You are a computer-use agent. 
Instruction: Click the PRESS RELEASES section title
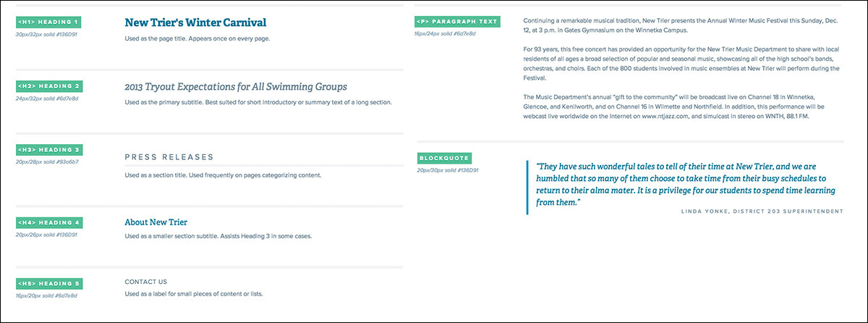[169, 156]
